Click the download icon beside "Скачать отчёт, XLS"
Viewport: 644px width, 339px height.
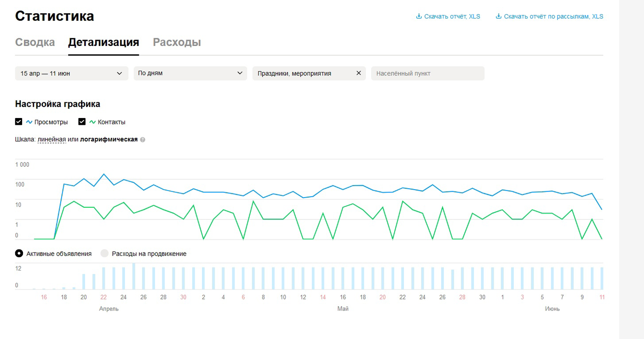tap(419, 17)
